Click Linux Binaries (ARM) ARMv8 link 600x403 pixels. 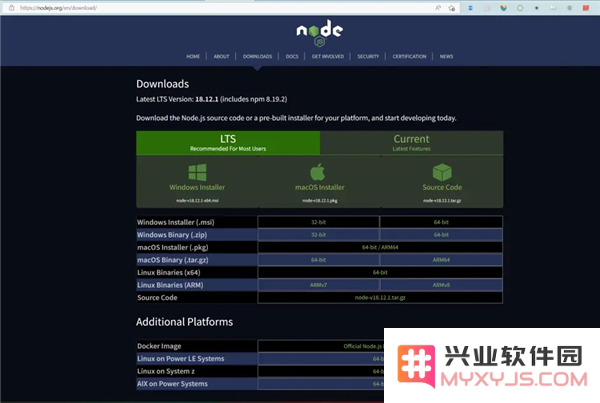441,285
